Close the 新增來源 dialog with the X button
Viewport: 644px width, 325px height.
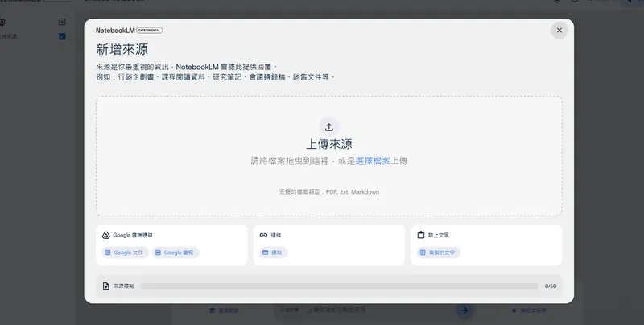559,31
